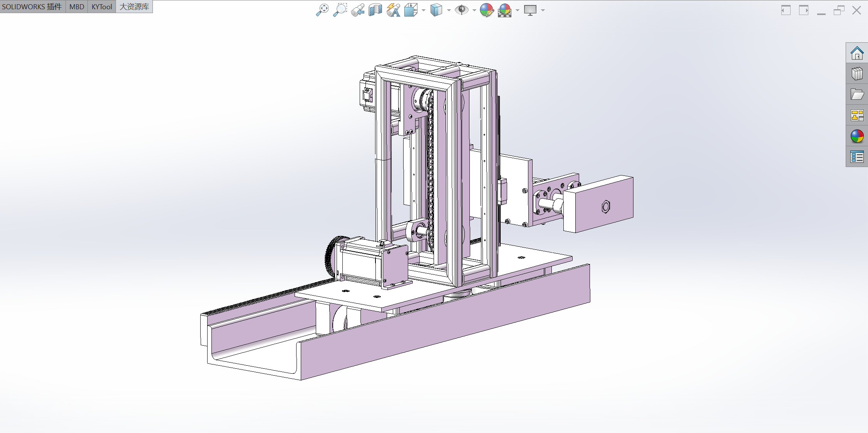Viewport: 868px width, 433px height.
Task: Open the KYTool tab
Action: [x=102, y=7]
